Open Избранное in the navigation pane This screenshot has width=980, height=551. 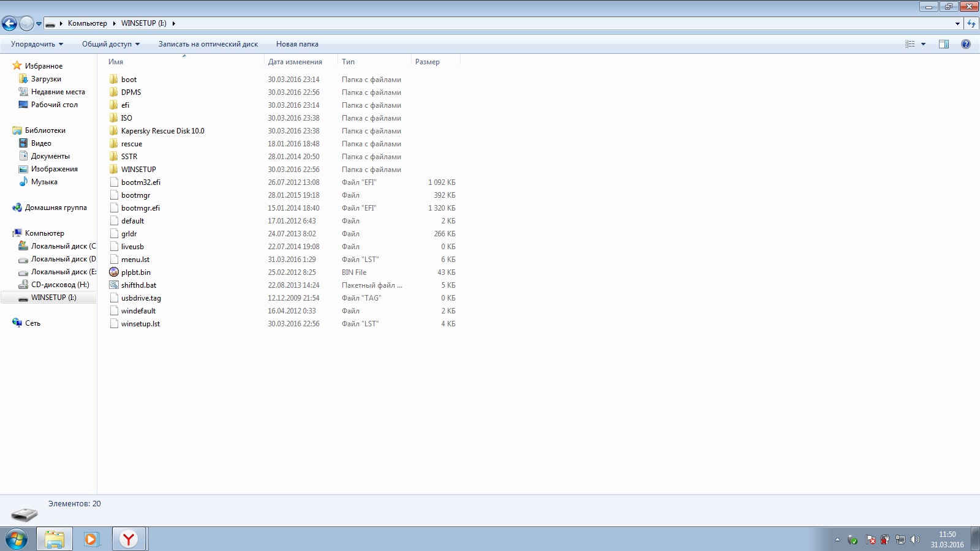click(43, 66)
